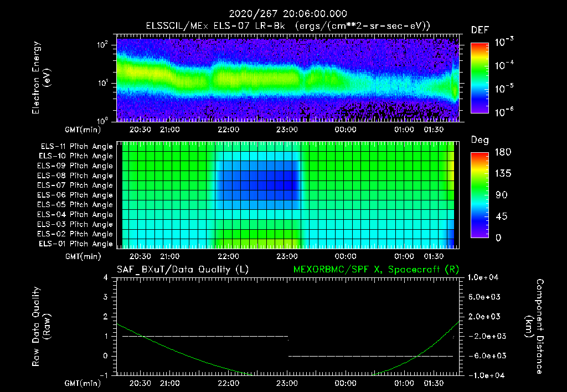Click 22:00 time label under the energy spectrogram
This screenshot has width=567, height=392.
tap(228, 130)
